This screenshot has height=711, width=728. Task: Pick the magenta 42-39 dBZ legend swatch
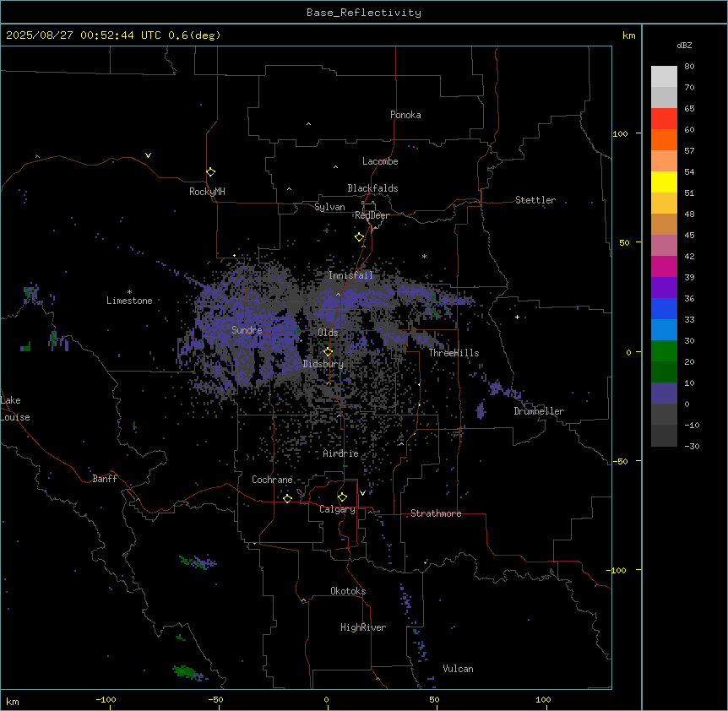coord(664,266)
